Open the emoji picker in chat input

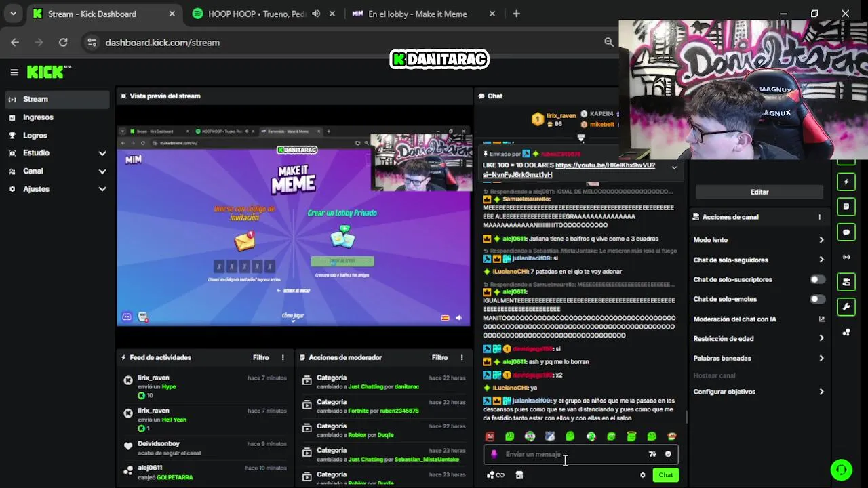tap(668, 454)
